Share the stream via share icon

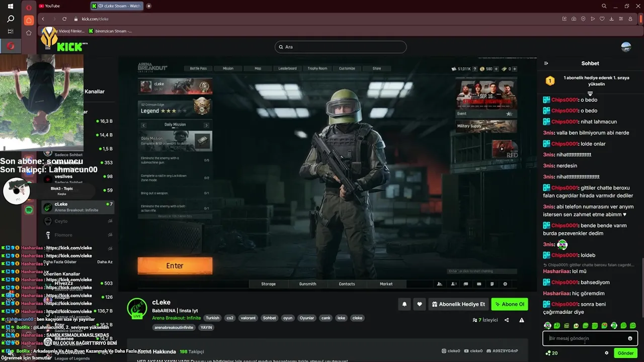pos(507,320)
